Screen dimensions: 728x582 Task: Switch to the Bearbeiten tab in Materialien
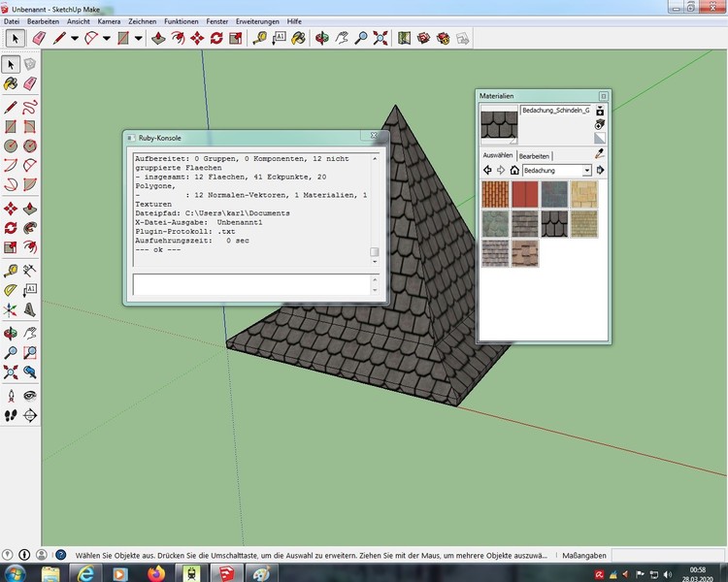click(534, 155)
